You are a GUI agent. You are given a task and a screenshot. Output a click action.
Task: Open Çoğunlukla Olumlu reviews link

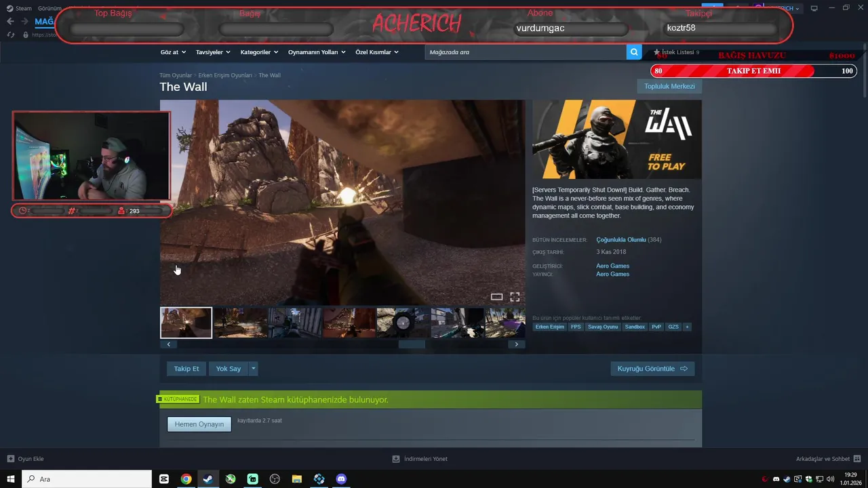tap(620, 240)
